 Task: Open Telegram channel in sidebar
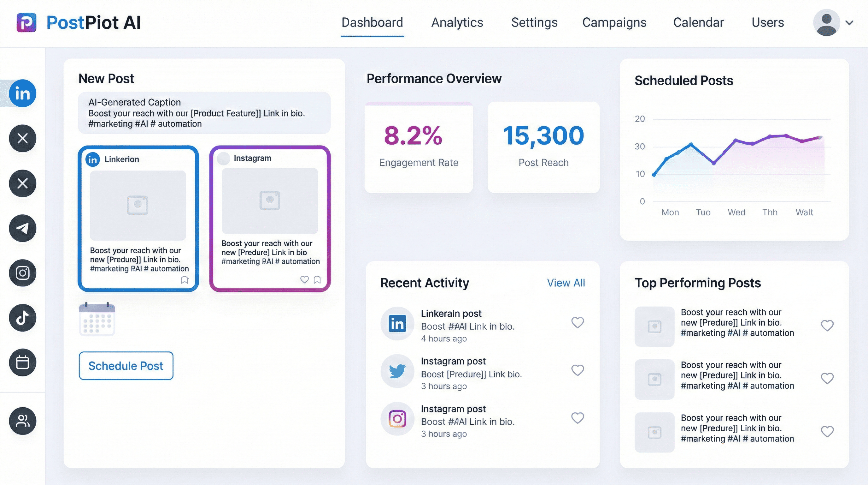[22, 228]
